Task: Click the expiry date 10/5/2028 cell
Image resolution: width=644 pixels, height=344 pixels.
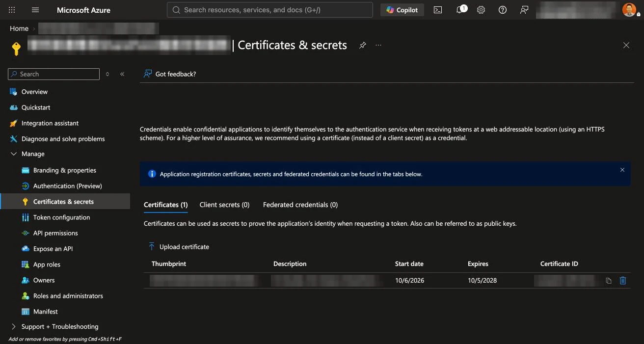Action: pos(482,281)
